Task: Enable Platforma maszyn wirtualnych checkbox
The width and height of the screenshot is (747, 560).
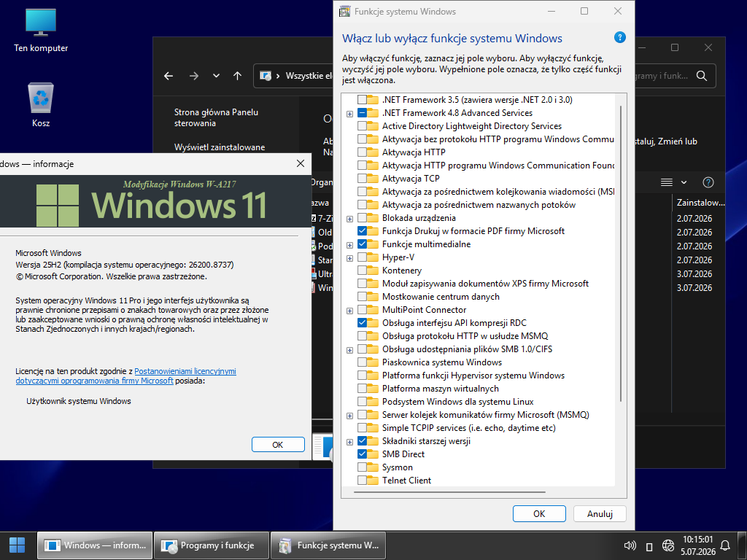Action: [362, 389]
